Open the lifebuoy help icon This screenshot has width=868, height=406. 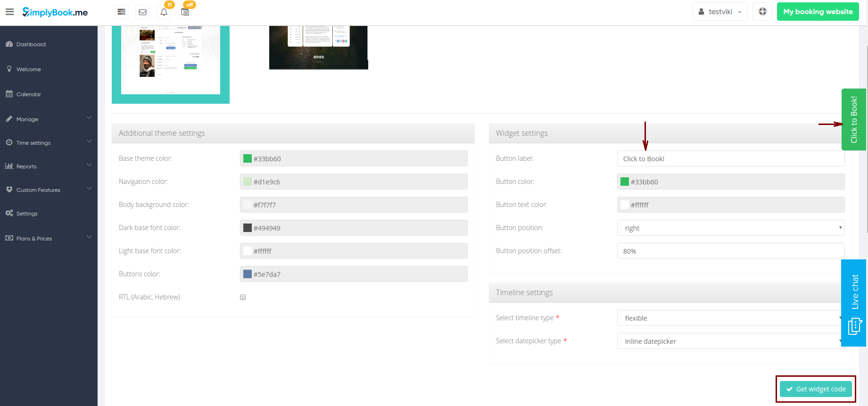coord(762,12)
